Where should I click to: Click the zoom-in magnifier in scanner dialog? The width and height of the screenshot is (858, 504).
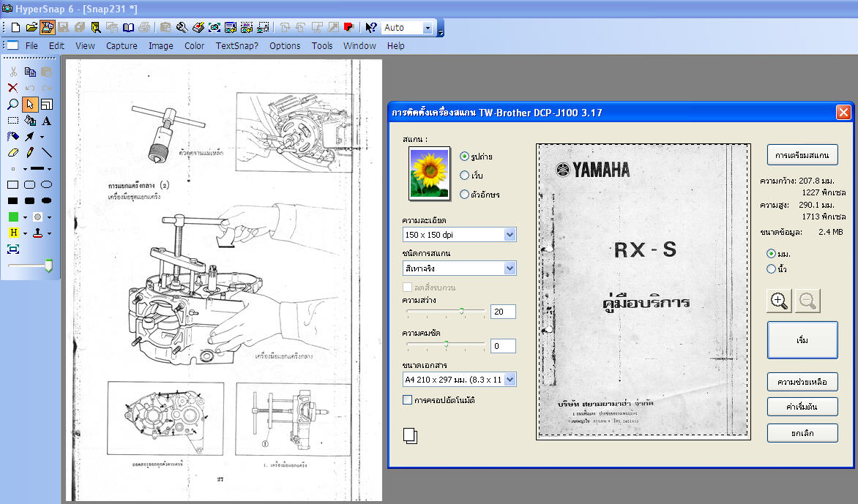coord(779,301)
